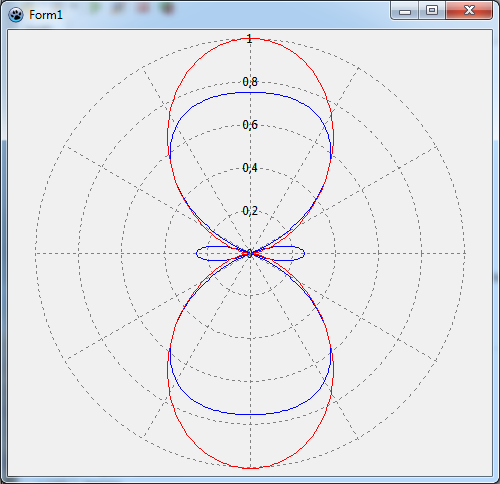Image resolution: width=500 pixels, height=484 pixels.
Task: Click the 0 label at chart center
Action: click(249, 254)
